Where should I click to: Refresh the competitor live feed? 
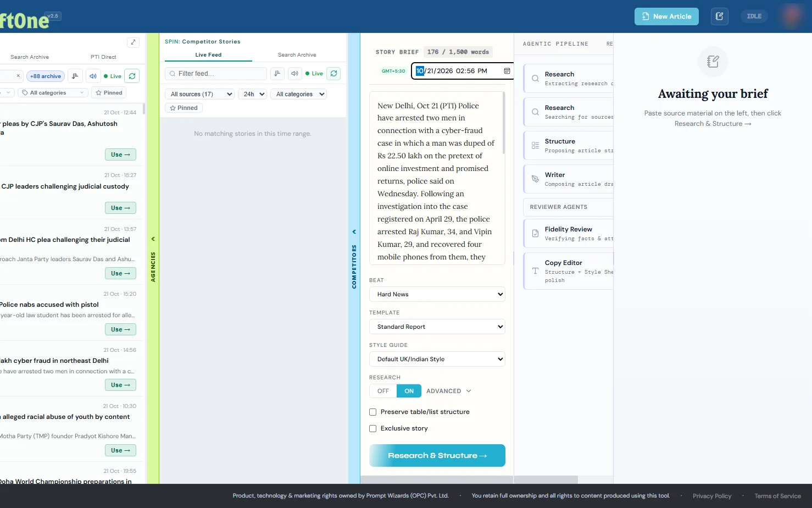pos(333,74)
